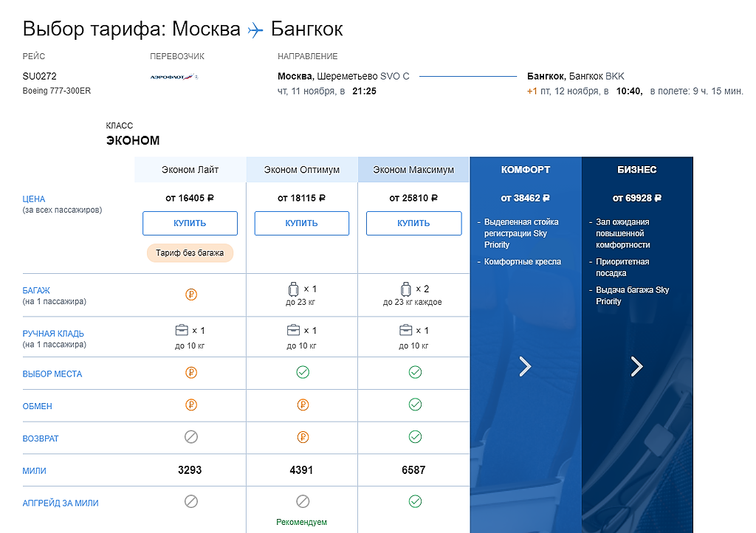Click miles upgrade unavailable icon for Эконом Лайт
This screenshot has height=533, width=756.
pos(191,502)
